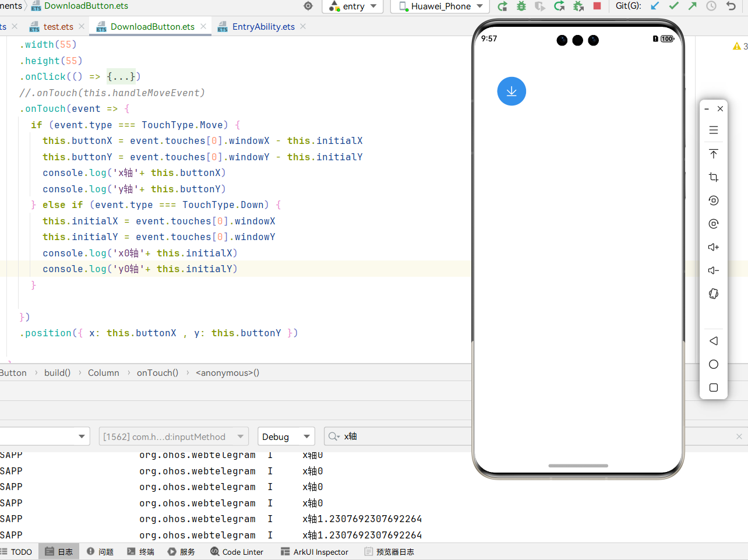This screenshot has width=748, height=560.
Task: Close the test.ets tab
Action: pos(82,26)
